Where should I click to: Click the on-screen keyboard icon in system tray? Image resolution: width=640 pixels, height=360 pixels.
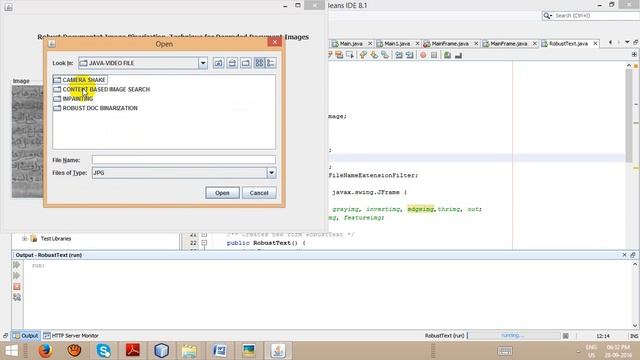click(505, 351)
